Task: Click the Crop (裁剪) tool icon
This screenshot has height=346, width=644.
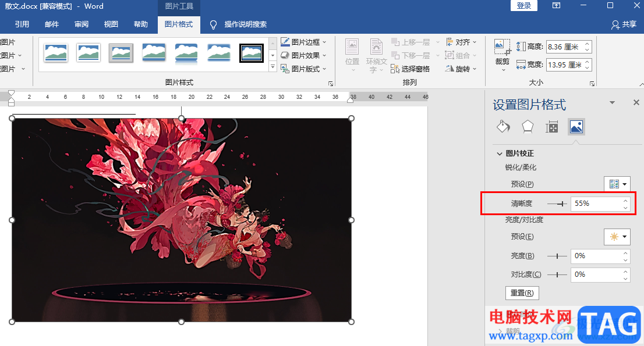Action: pyautogui.click(x=502, y=47)
